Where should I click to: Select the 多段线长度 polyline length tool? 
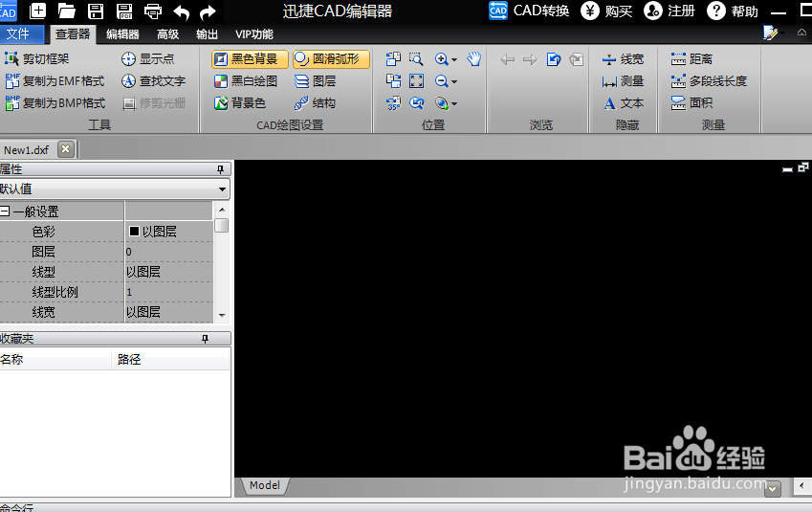(x=709, y=81)
